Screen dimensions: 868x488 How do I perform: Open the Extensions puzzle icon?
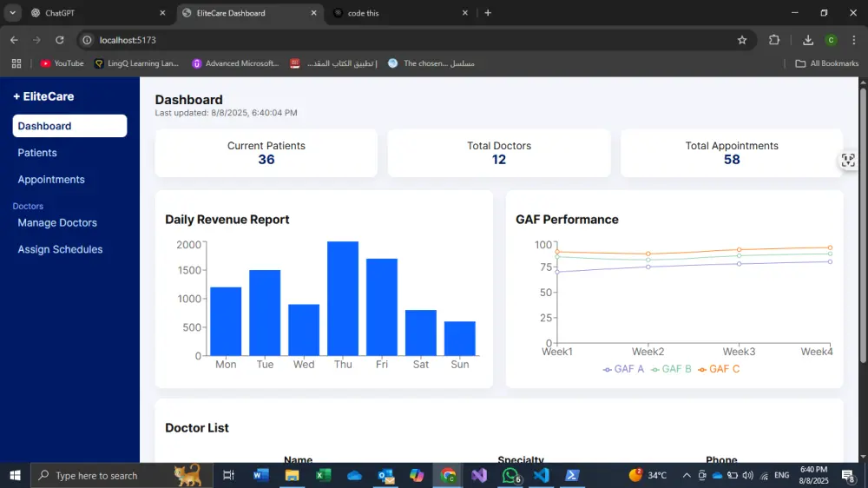[x=774, y=40]
